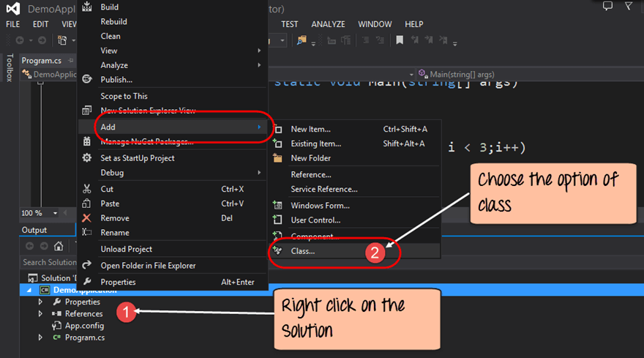Viewport: 644px width, 358px height.
Task: Collapse the DemoApplication project node
Action: coord(29,291)
